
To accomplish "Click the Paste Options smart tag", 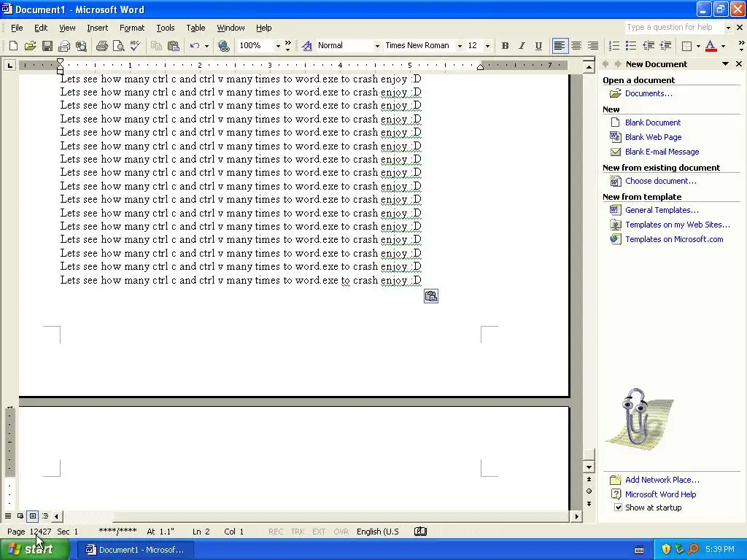I will [430, 296].
